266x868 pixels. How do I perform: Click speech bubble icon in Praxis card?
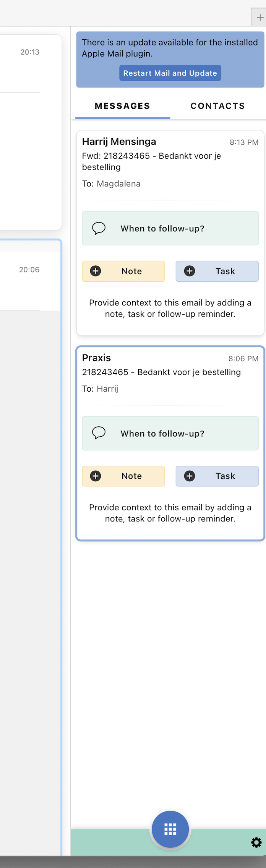pyautogui.click(x=99, y=433)
